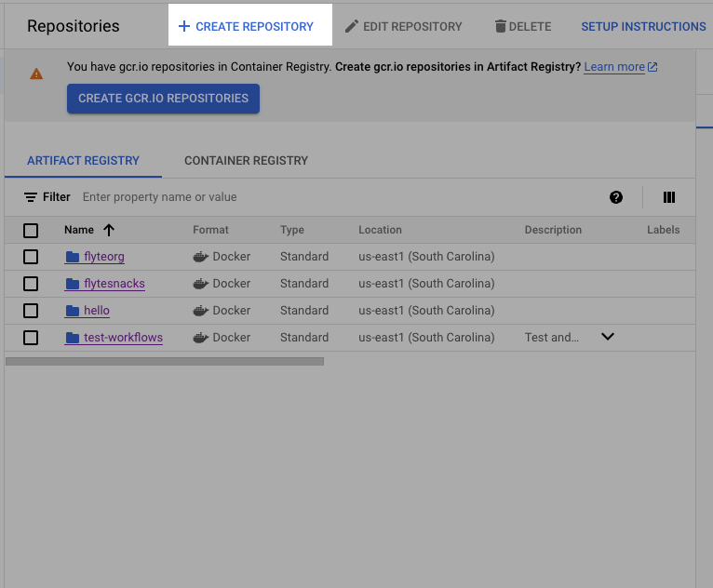The image size is (713, 588).
Task: Tick the checkbox for test-workflows
Action: (x=31, y=338)
